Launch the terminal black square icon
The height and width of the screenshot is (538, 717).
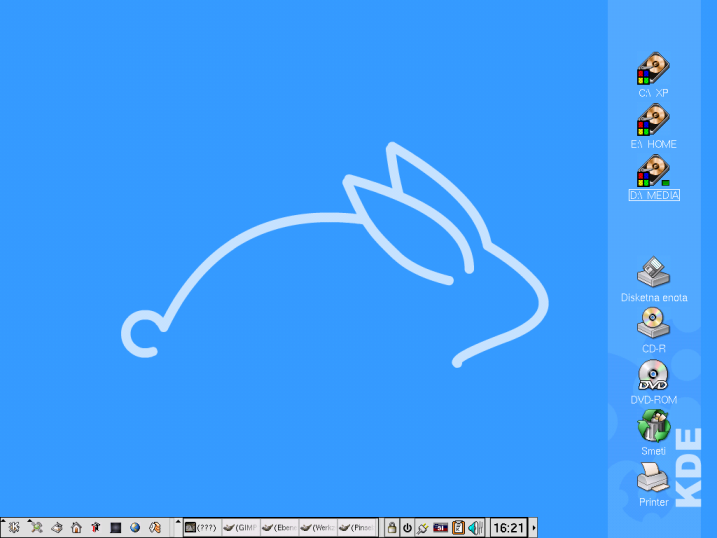pos(116,528)
